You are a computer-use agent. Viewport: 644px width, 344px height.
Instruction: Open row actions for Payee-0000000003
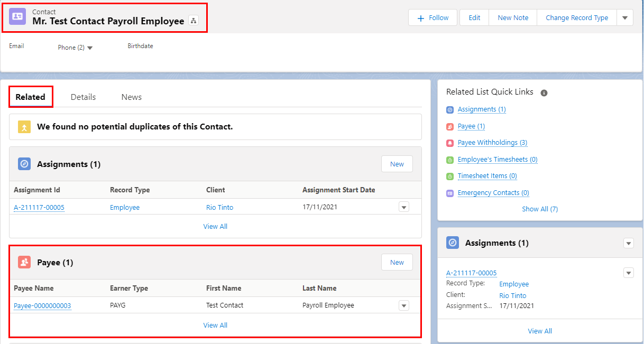pos(404,305)
